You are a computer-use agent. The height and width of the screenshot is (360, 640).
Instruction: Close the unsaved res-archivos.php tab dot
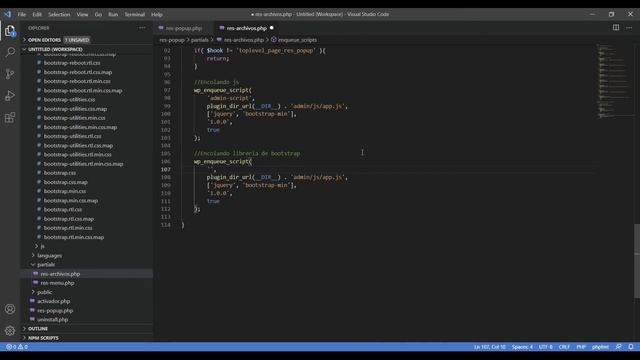(271, 28)
